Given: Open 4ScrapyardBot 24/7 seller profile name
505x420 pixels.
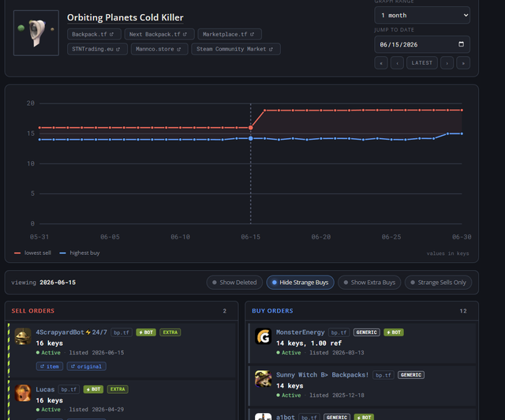Looking at the screenshot, I should click(71, 332).
